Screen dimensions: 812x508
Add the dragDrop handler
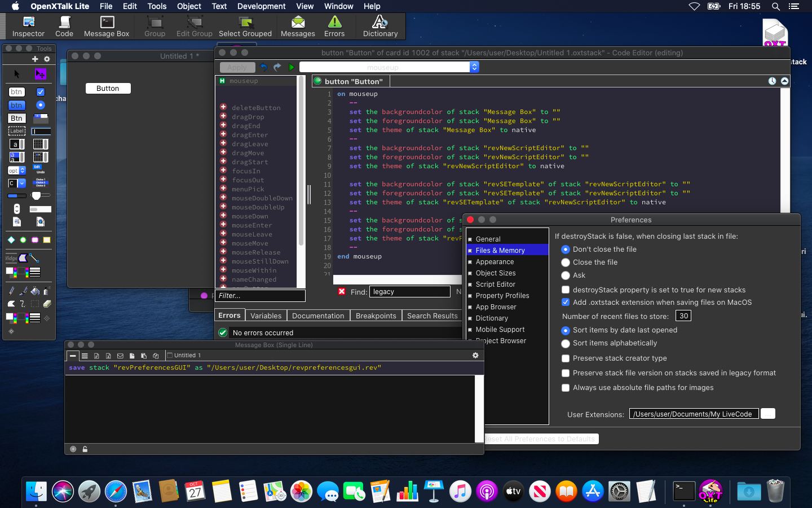(x=223, y=116)
